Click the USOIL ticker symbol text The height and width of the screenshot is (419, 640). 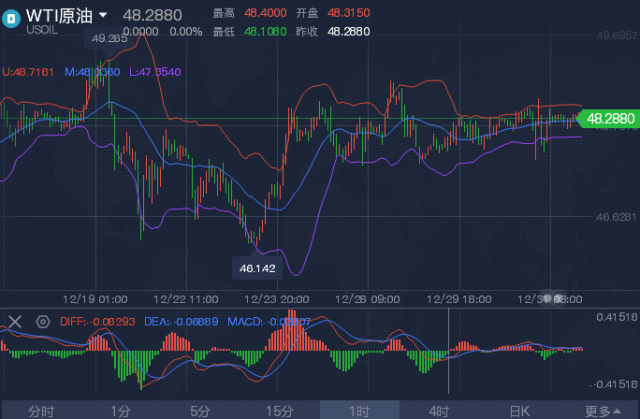pos(42,30)
